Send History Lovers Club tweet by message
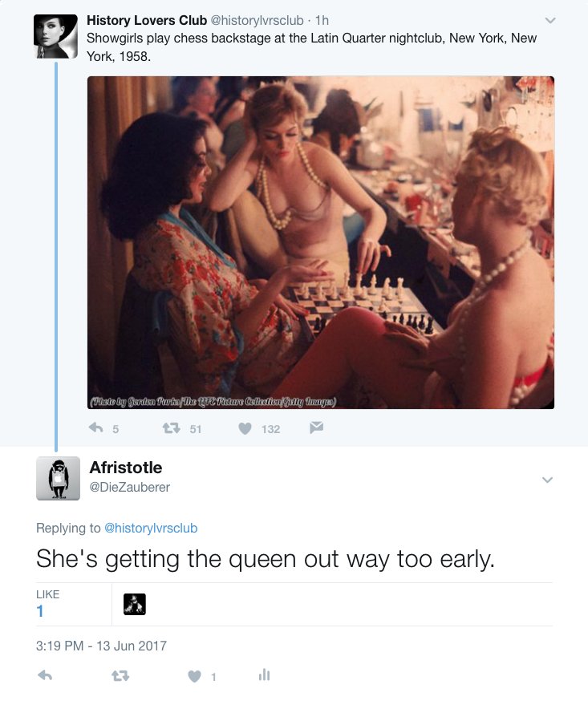588x713 pixels. (316, 429)
